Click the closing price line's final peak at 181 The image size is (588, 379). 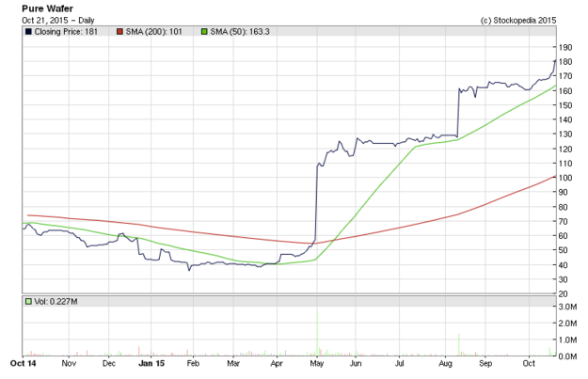click(x=555, y=60)
